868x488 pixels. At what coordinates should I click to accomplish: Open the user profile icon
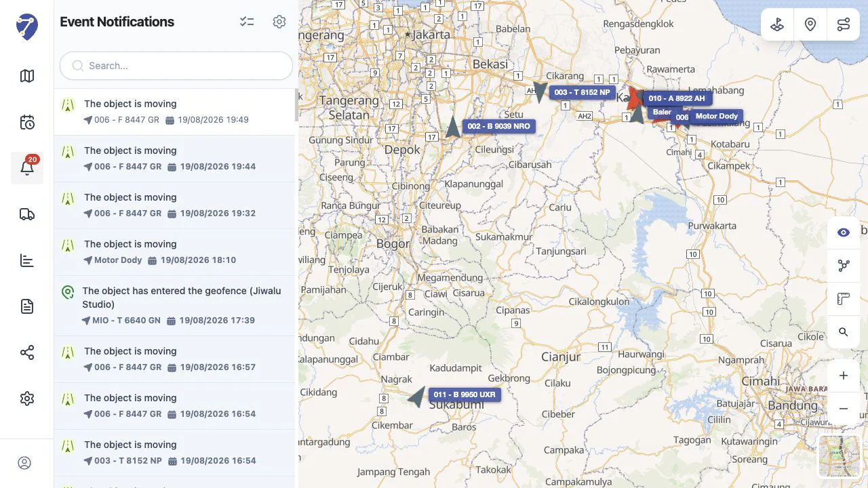tap(24, 463)
